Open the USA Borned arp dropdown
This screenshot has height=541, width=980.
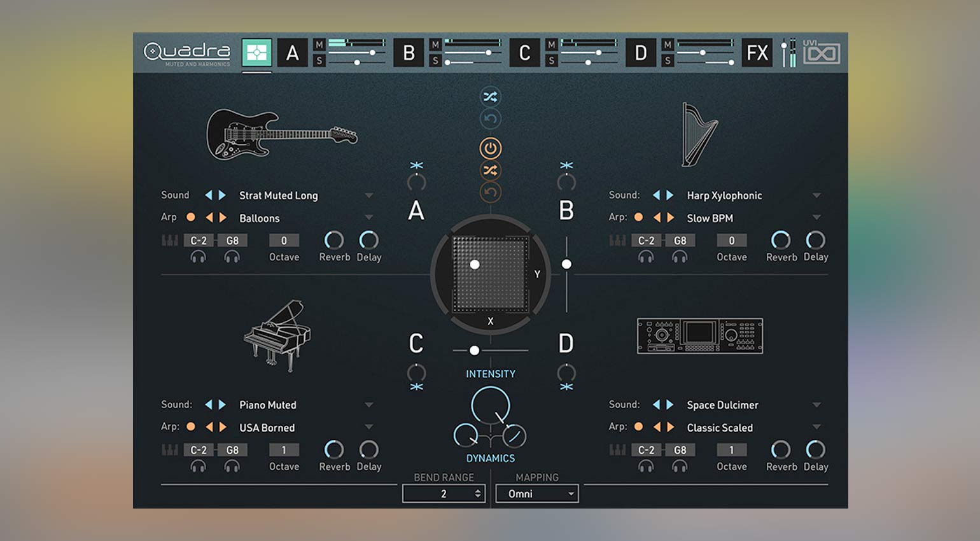pos(368,427)
